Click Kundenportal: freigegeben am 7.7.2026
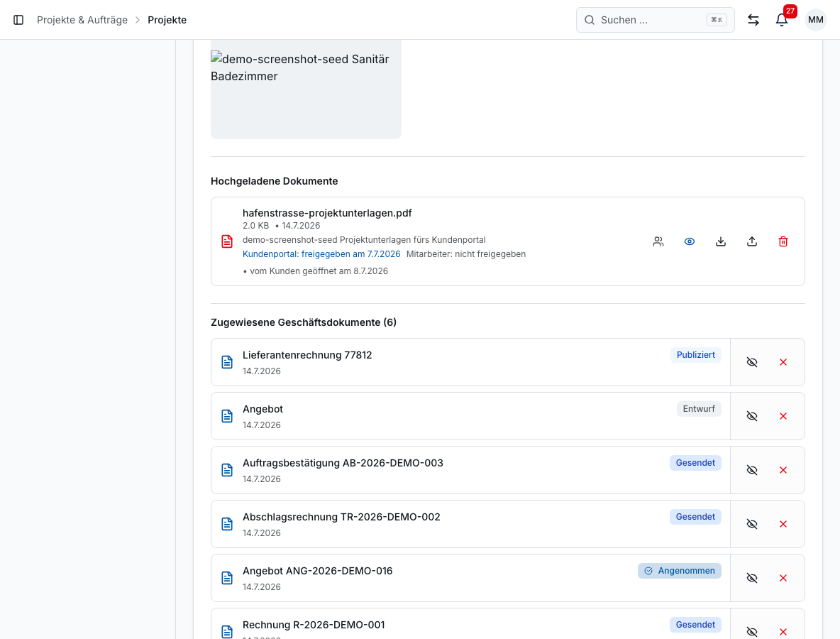Screen dimensions: 840x639 [321, 254]
